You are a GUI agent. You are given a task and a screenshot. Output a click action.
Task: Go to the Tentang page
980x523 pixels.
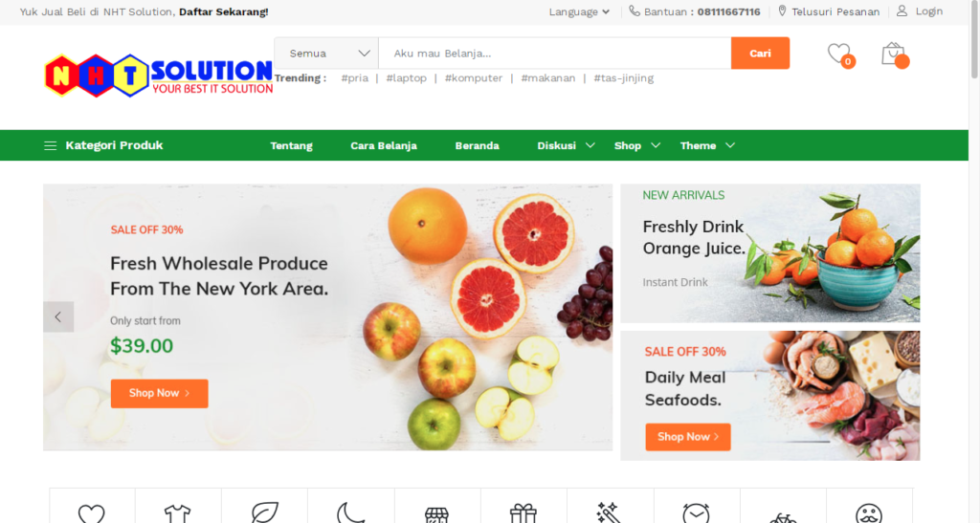[291, 145]
